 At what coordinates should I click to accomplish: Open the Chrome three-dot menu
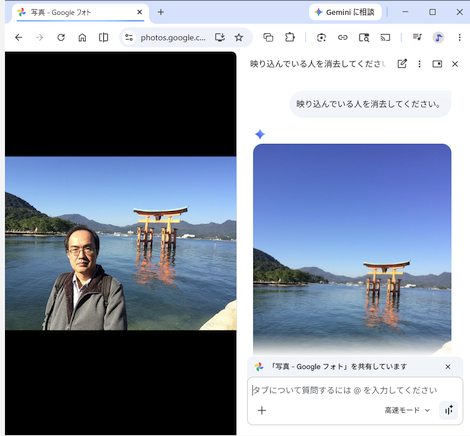(460, 38)
